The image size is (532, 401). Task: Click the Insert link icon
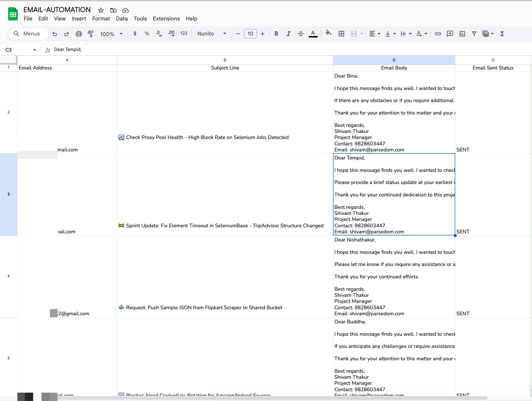[x=438, y=34]
